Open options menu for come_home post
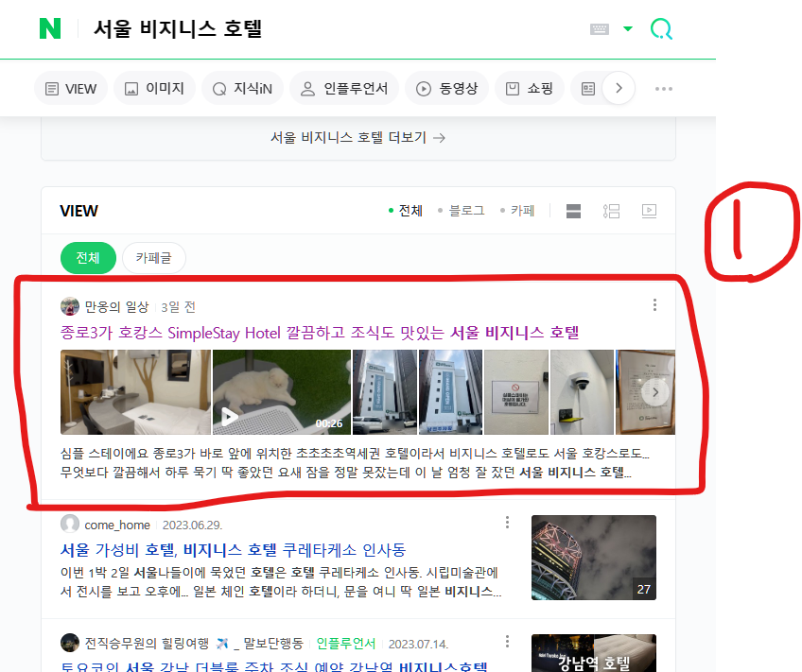Viewport: 802px width, 672px height. click(507, 523)
